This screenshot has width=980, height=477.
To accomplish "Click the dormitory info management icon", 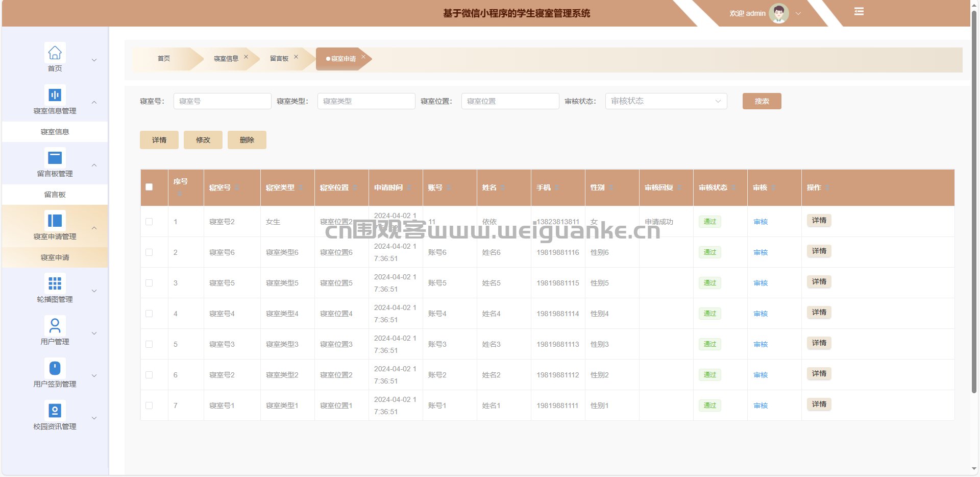I will point(55,95).
